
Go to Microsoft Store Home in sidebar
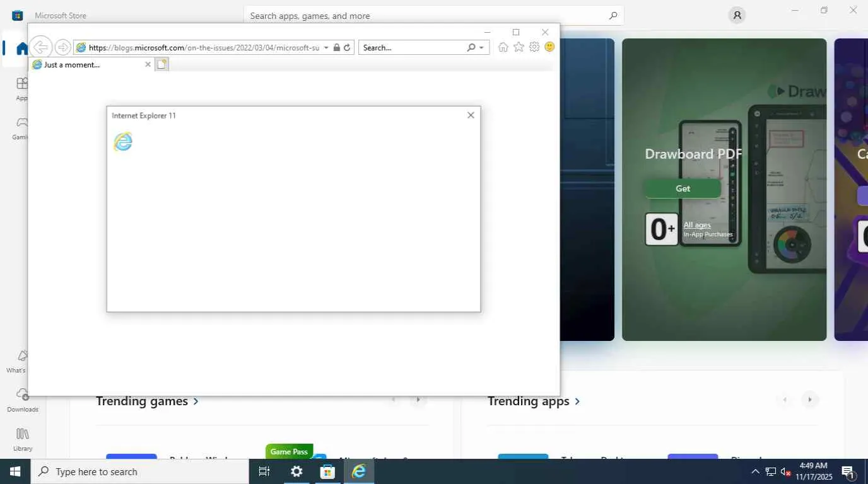click(x=22, y=49)
